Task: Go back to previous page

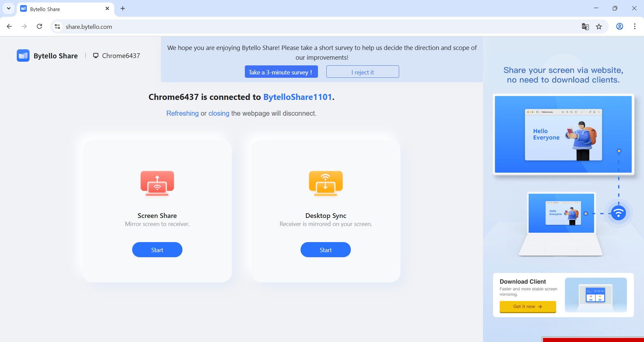Action: [x=9, y=26]
